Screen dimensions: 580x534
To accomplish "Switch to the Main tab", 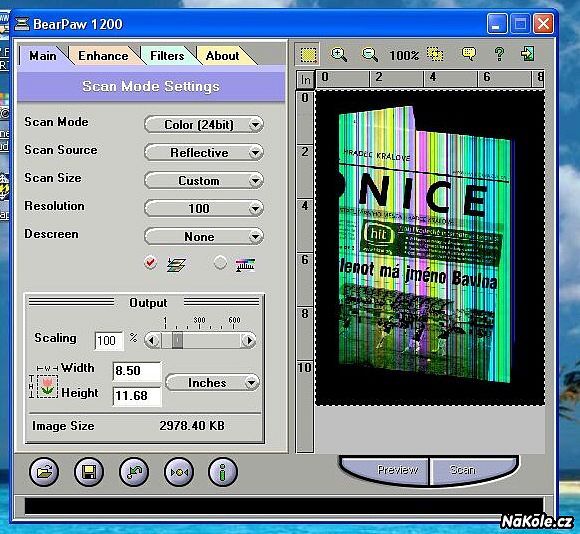I will tap(43, 56).
